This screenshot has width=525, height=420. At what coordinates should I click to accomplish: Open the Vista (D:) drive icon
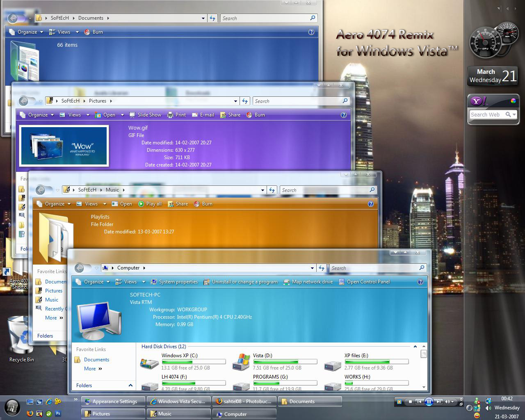point(241,361)
